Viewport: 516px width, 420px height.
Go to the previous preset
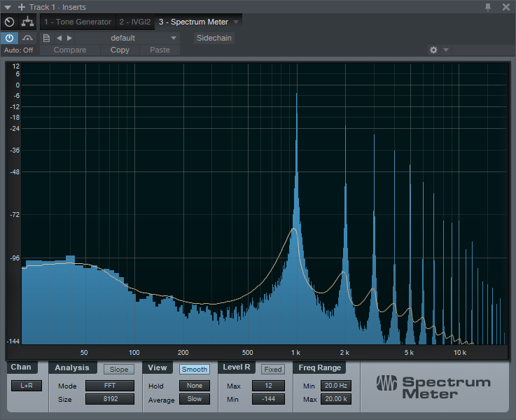[60, 38]
